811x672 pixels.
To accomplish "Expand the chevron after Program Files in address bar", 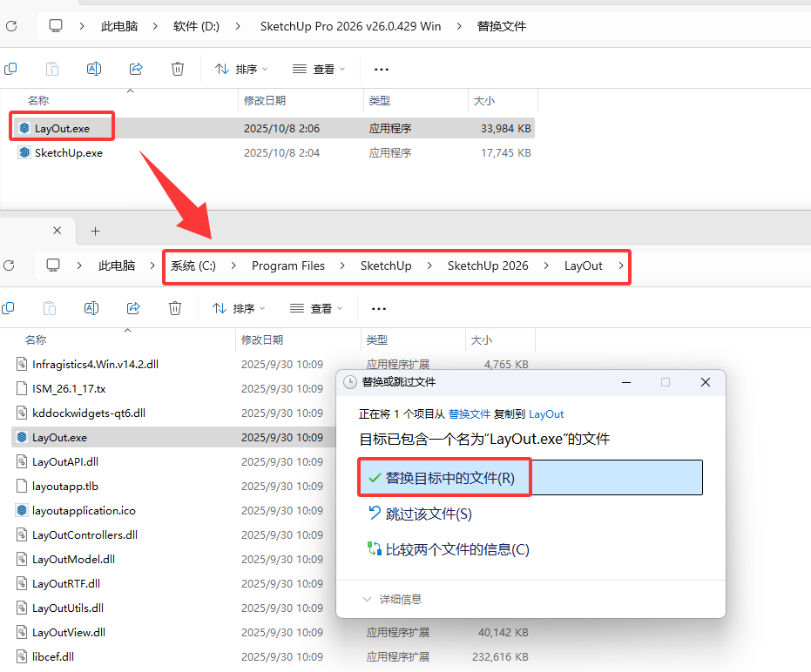I will [x=342, y=265].
